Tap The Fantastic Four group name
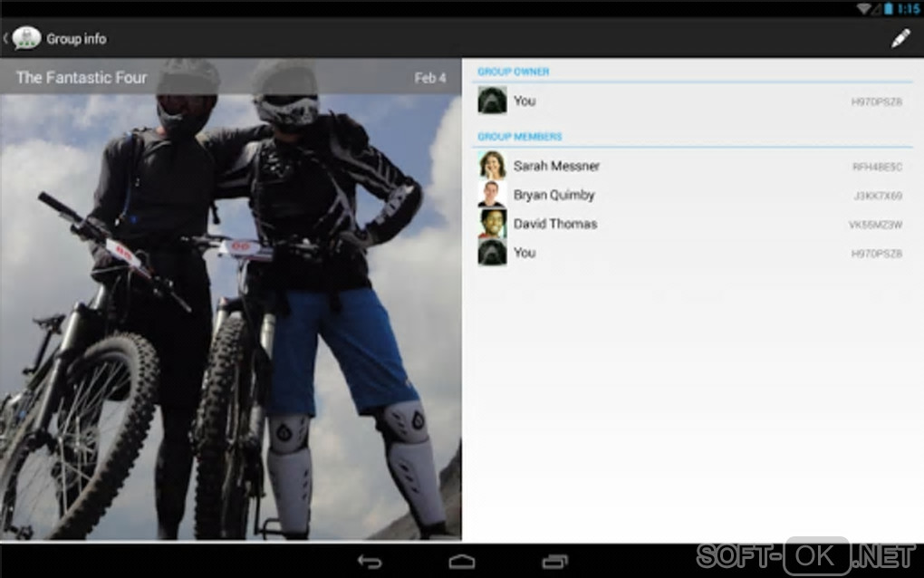 click(x=82, y=77)
